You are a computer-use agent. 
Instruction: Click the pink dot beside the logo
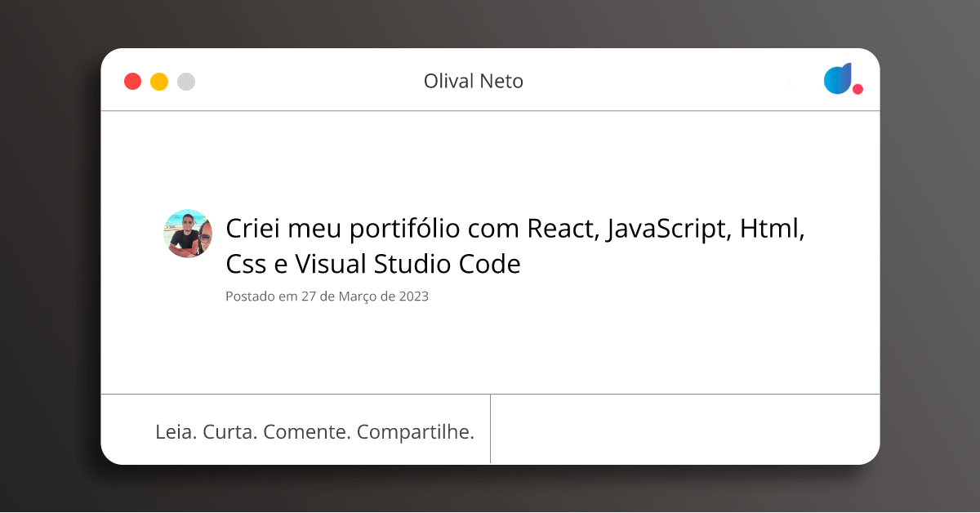[x=857, y=89]
